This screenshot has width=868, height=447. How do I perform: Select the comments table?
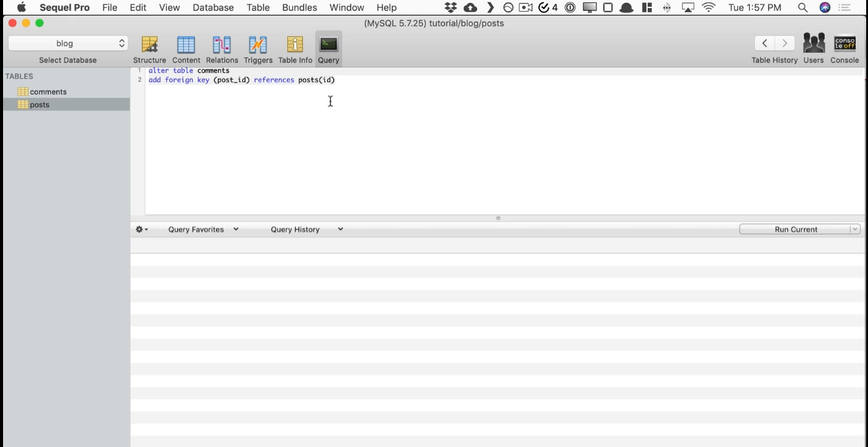tap(66, 91)
